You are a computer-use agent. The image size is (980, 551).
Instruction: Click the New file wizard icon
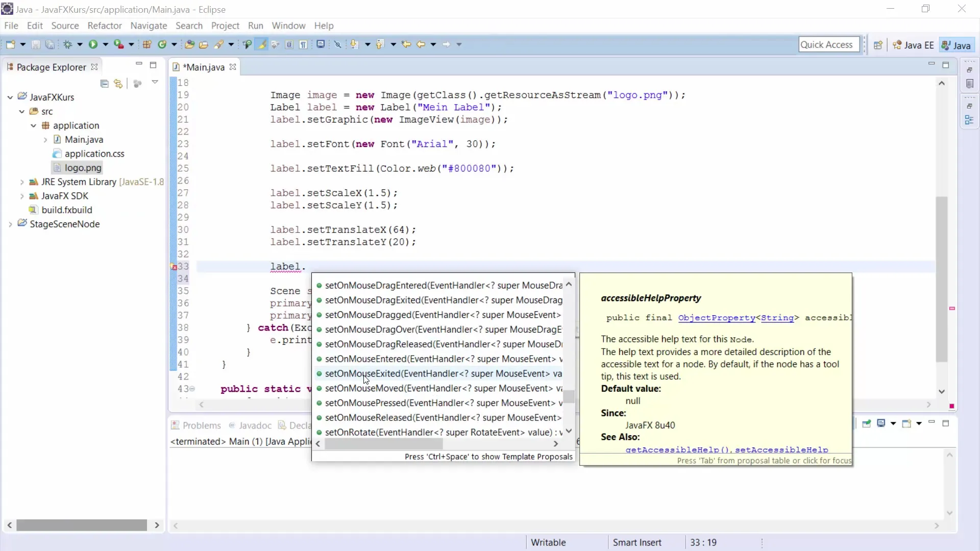(10, 45)
